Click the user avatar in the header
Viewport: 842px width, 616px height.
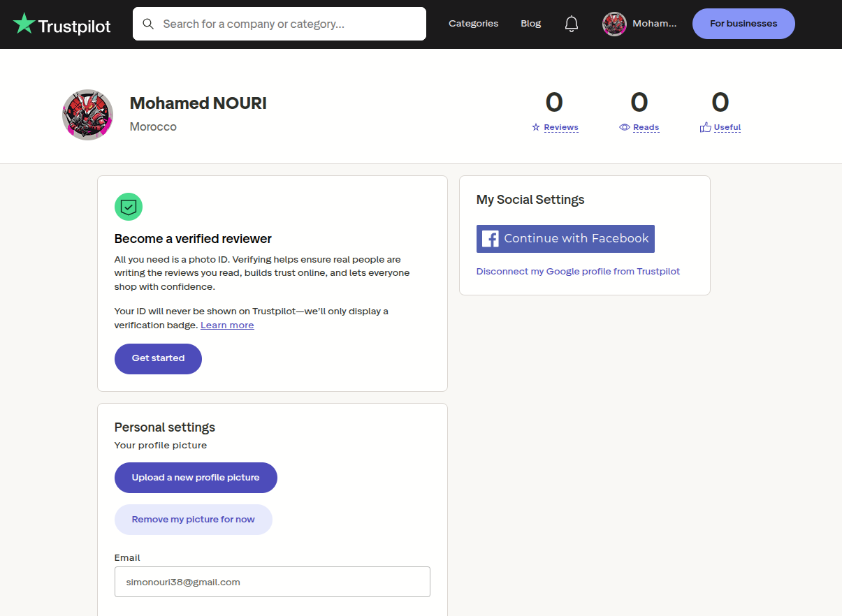pyautogui.click(x=614, y=24)
